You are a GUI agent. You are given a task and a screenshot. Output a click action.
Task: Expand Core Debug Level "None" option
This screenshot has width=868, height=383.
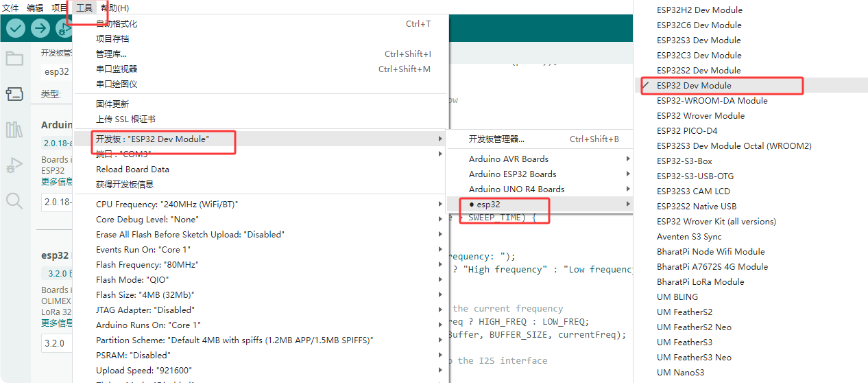pyautogui.click(x=261, y=219)
